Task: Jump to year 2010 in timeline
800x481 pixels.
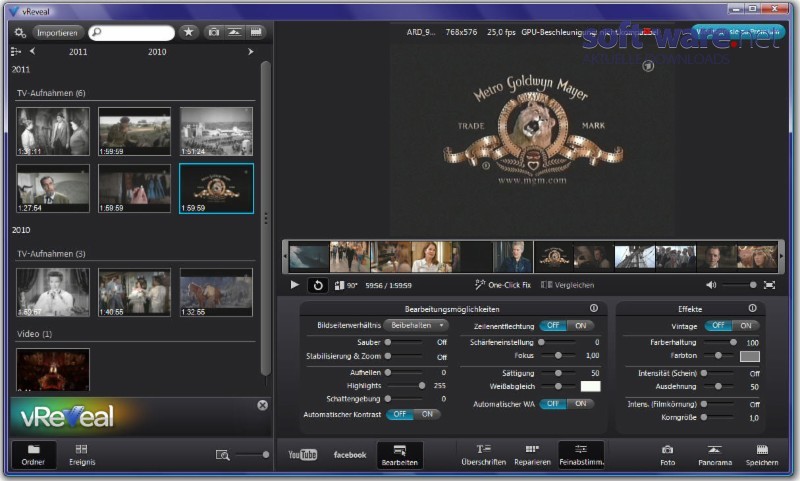Action: tap(157, 52)
